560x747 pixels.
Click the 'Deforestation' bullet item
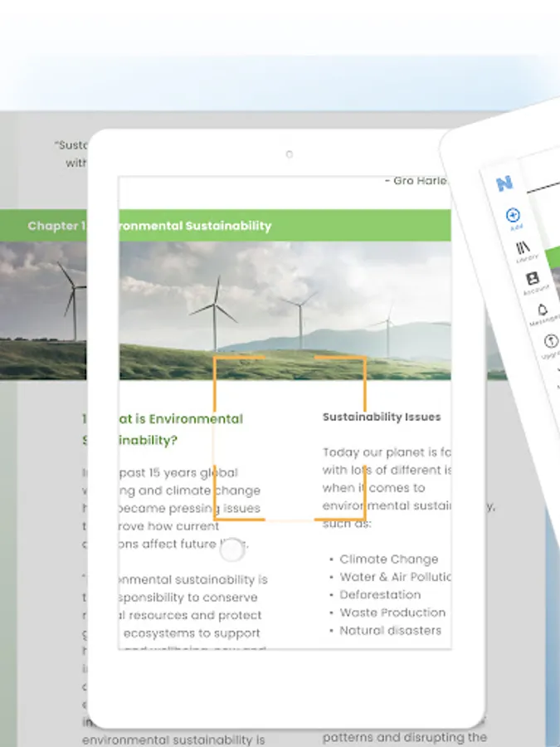pyautogui.click(x=379, y=594)
